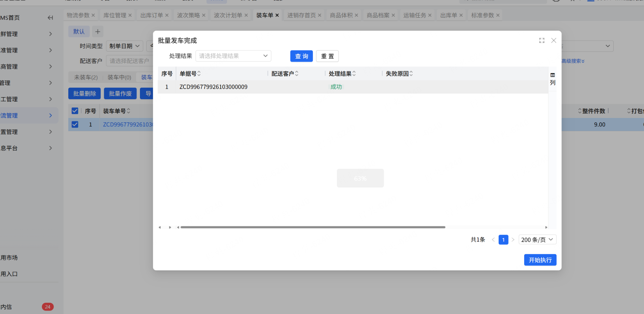This screenshot has height=314, width=644.
Task: Close the 装车单 tab
Action: 277,15
